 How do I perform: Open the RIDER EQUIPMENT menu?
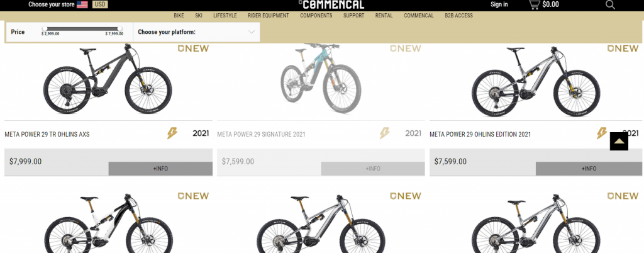coord(268,16)
